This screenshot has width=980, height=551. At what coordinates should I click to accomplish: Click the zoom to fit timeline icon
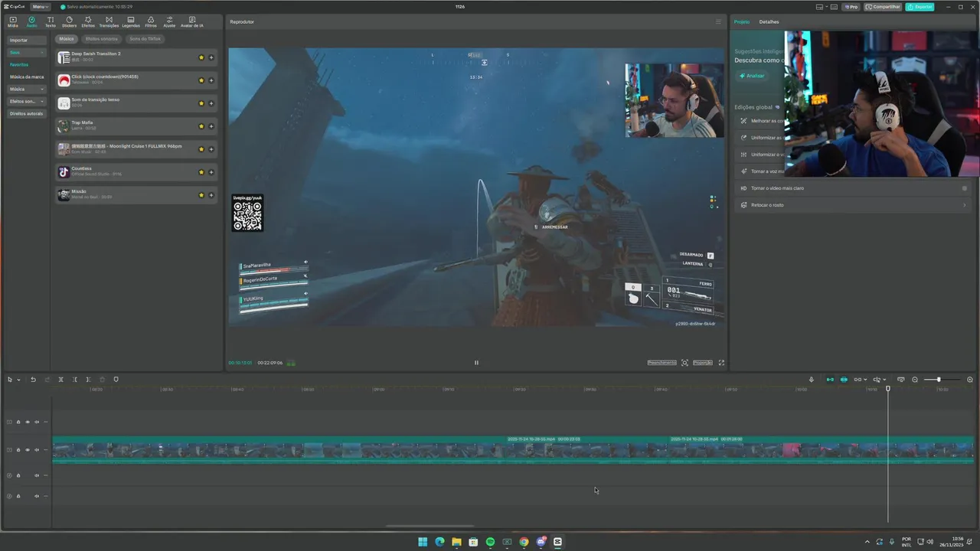[970, 380]
